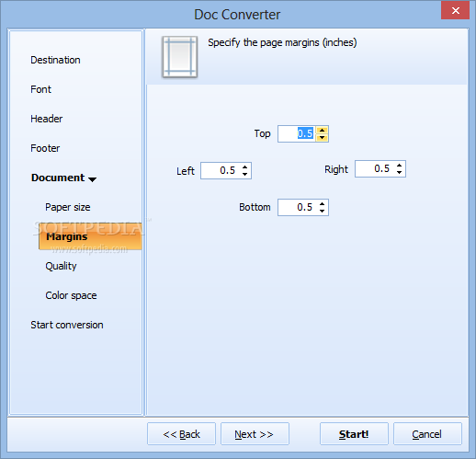Click the Right label
This screenshot has height=459, width=476.
click(x=336, y=169)
